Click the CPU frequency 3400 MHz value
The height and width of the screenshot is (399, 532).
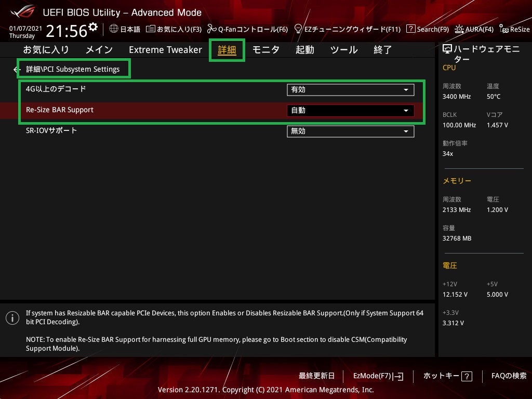click(457, 97)
